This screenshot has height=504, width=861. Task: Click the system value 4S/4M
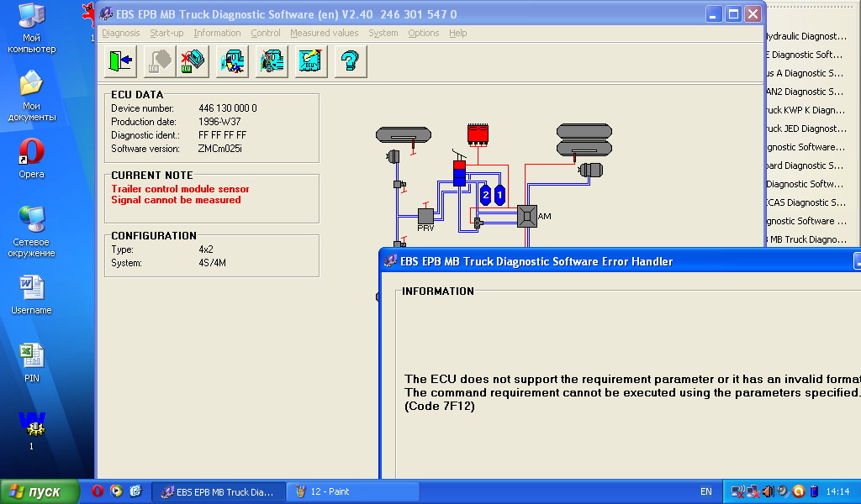coord(213,263)
